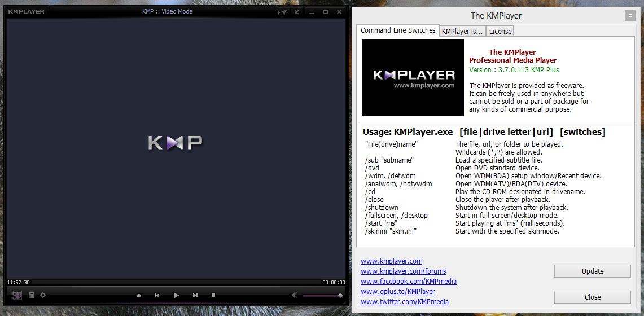Click the 'Usage: KMPlayer.exe' heading

coord(408,132)
